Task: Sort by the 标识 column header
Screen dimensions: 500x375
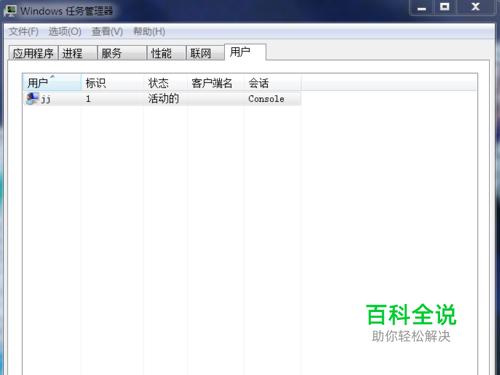Action: click(112, 83)
